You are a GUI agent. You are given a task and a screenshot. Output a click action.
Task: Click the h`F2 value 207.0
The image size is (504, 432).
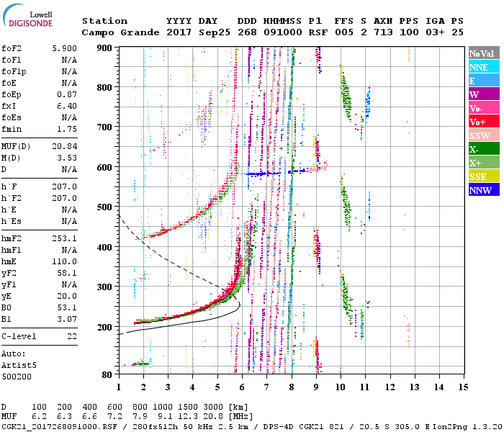pyautogui.click(x=64, y=198)
